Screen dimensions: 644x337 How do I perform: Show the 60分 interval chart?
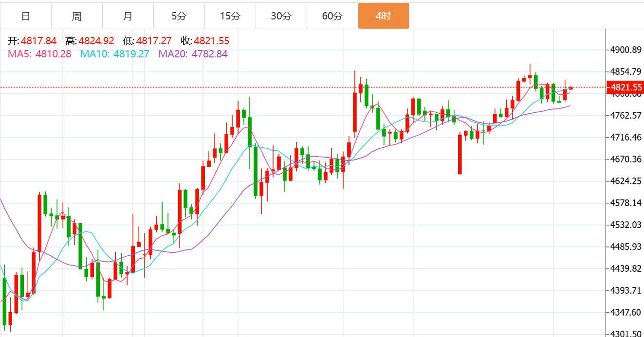click(332, 16)
